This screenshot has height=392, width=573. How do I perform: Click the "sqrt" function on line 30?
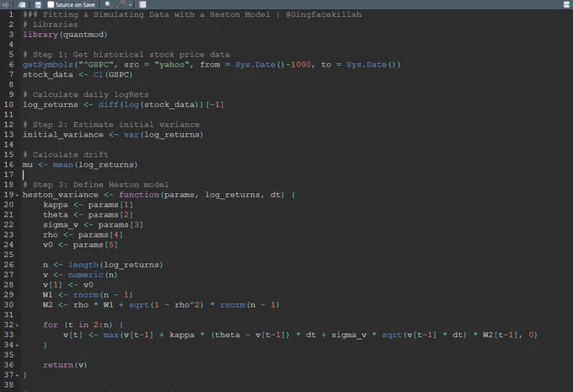(139, 304)
